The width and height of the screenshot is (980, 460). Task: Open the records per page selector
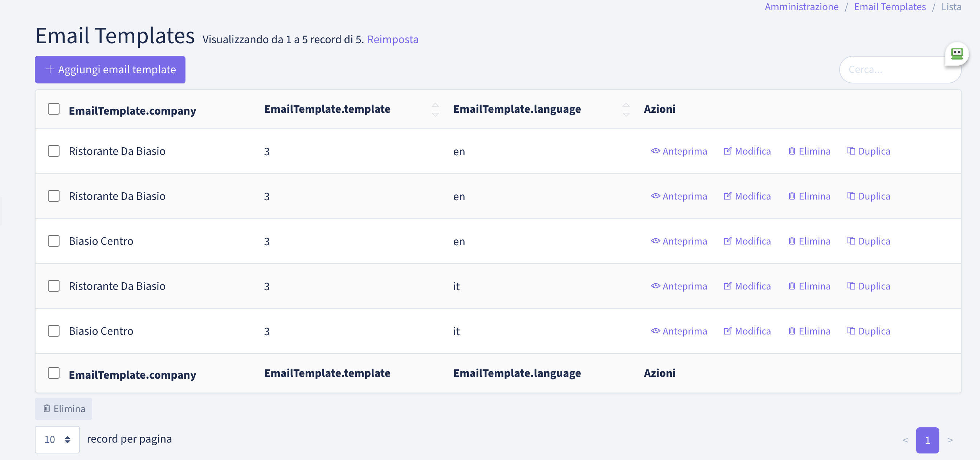[x=57, y=439]
